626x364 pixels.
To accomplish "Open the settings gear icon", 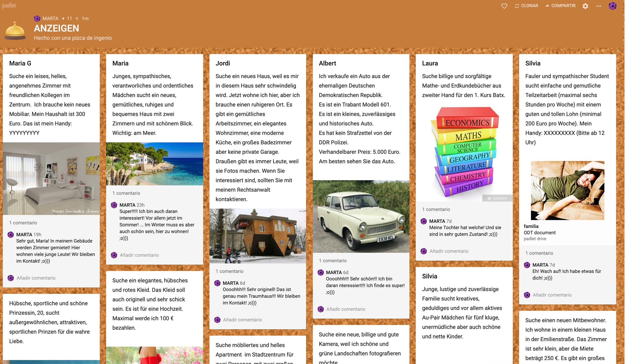I will 585,6.
